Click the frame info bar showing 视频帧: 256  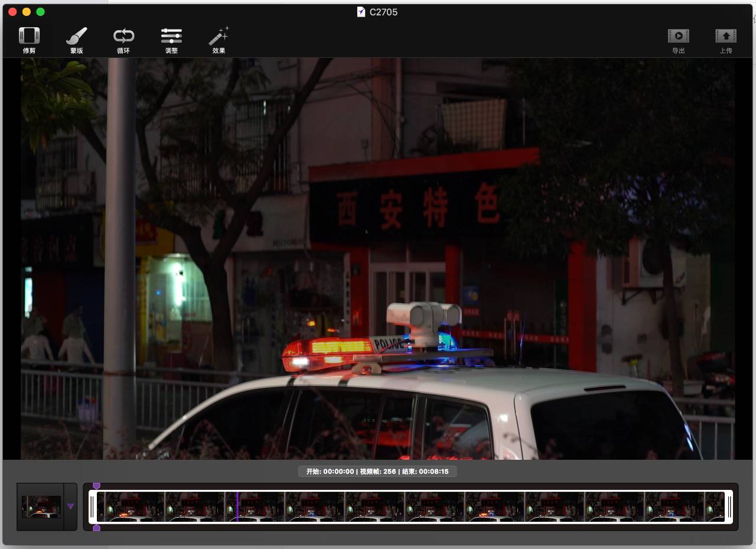[x=378, y=471]
